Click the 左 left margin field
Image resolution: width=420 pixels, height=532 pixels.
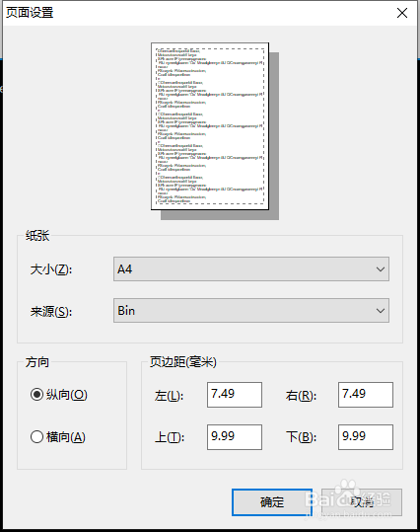[235, 395]
